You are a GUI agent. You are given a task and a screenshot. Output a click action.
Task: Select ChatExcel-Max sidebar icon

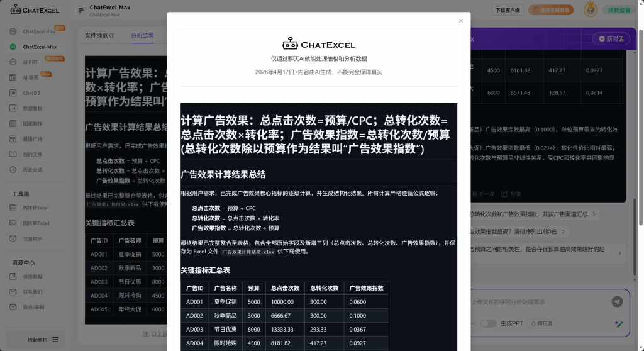click(13, 47)
